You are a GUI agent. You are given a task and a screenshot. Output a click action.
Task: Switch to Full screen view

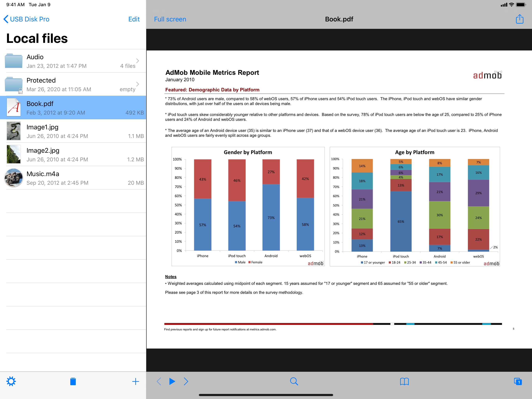[170, 19]
